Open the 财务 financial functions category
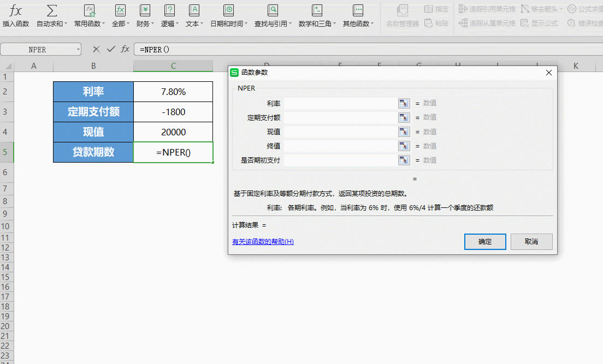The image size is (603, 364). [x=145, y=16]
